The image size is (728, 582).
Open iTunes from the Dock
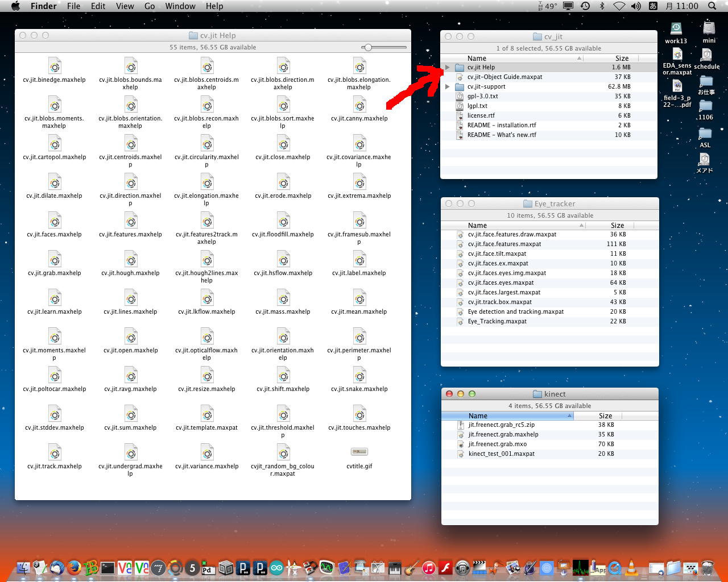click(x=429, y=567)
